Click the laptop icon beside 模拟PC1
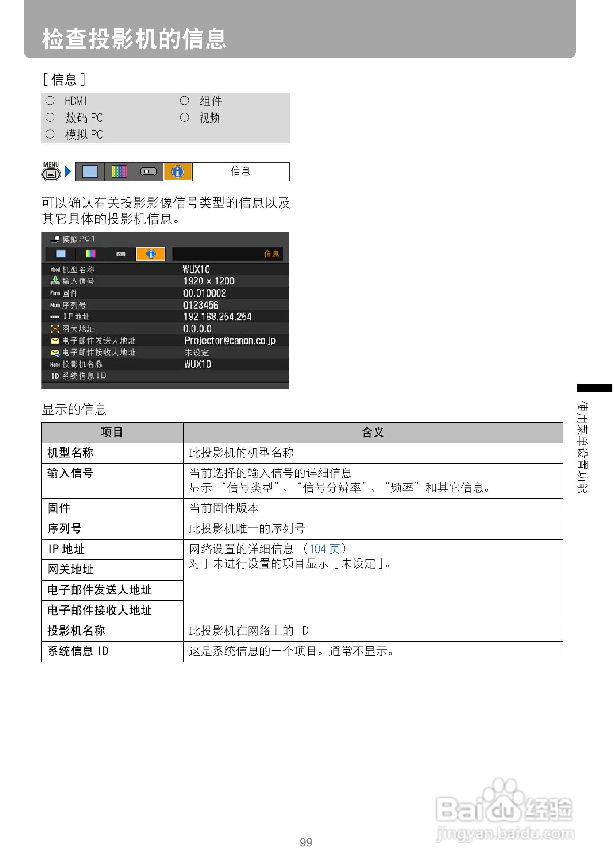Screen dimensions: 613x868 pos(55,239)
